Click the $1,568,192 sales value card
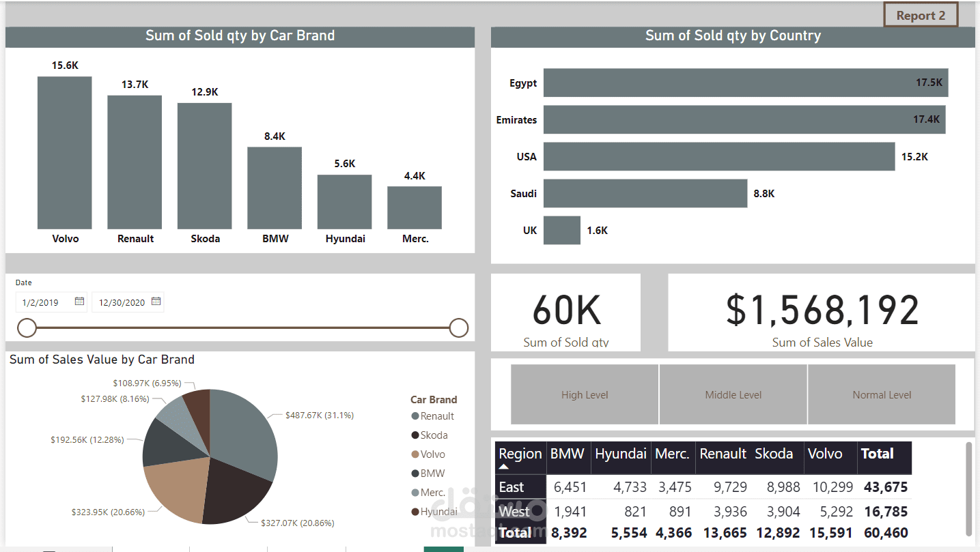The height and width of the screenshot is (552, 980). 822,313
